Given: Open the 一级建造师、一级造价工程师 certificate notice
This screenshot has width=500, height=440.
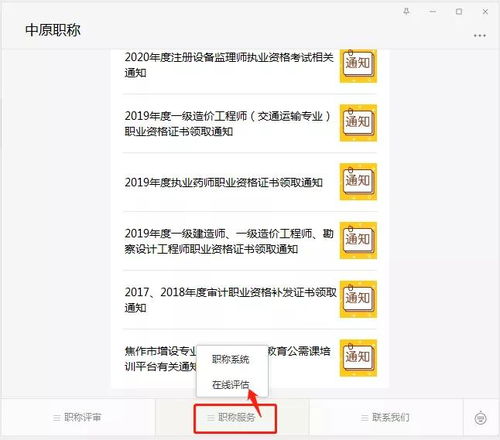Looking at the screenshot, I should tap(229, 241).
